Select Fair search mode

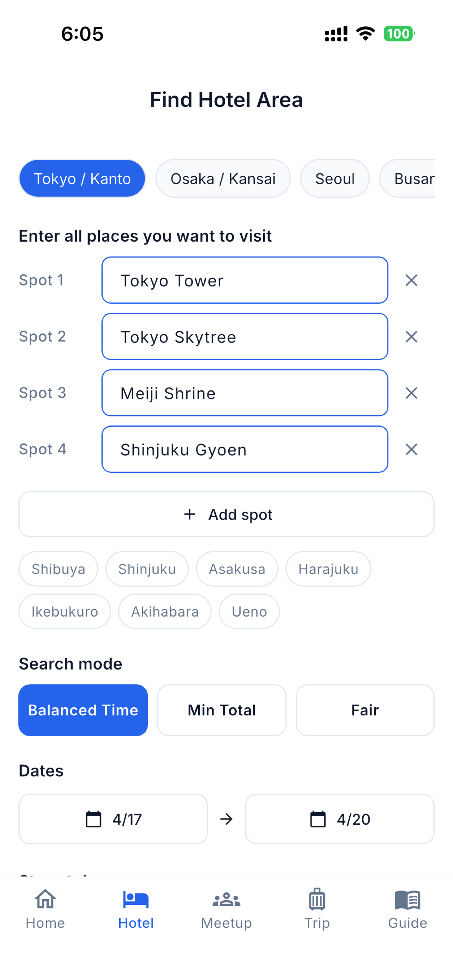click(365, 710)
